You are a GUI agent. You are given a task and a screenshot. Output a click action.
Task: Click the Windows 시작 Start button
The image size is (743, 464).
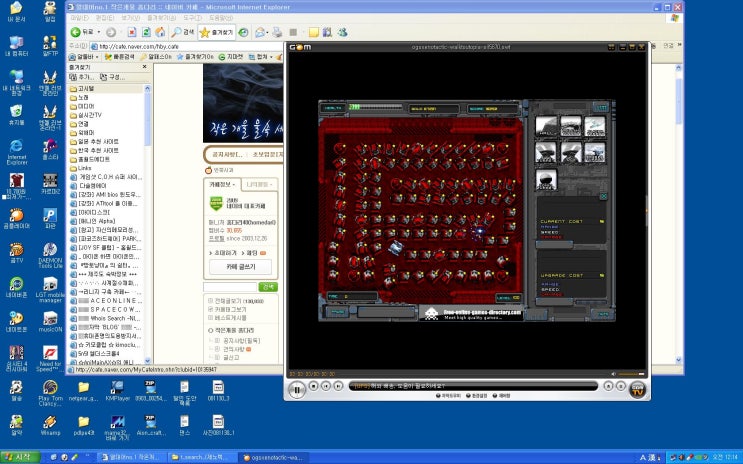(20, 457)
